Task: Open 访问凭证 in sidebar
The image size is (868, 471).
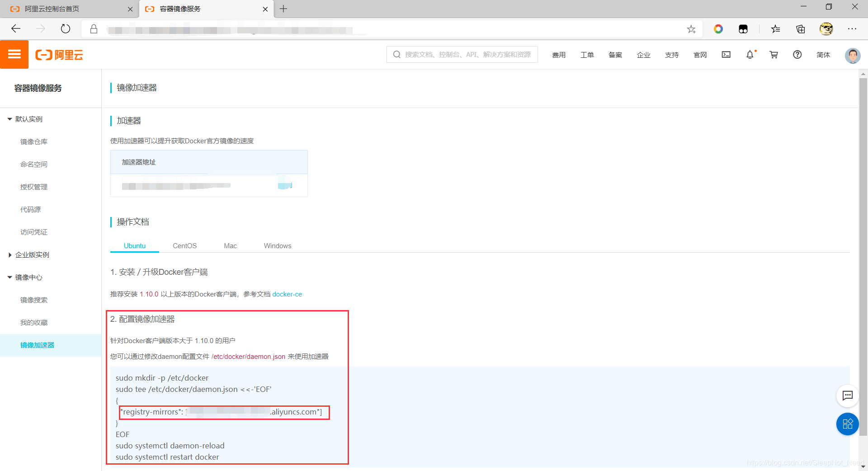Action: pyautogui.click(x=34, y=232)
